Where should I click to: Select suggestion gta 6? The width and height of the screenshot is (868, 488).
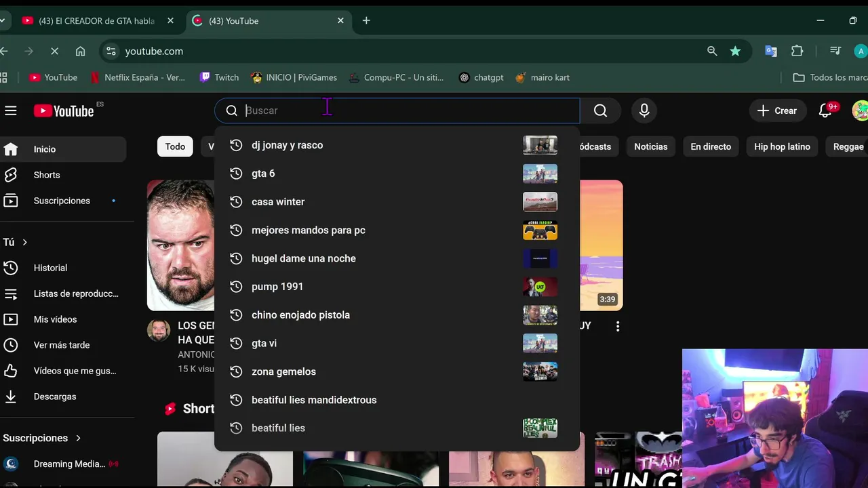pos(397,174)
